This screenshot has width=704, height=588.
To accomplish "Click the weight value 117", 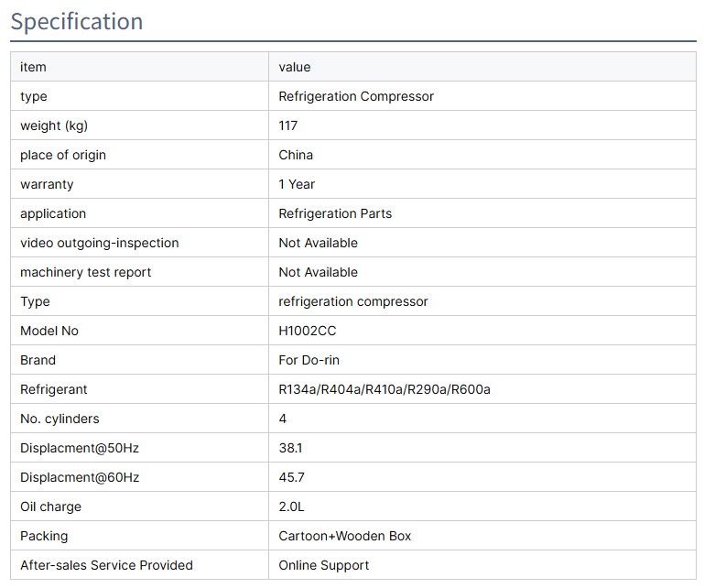I will point(288,125).
